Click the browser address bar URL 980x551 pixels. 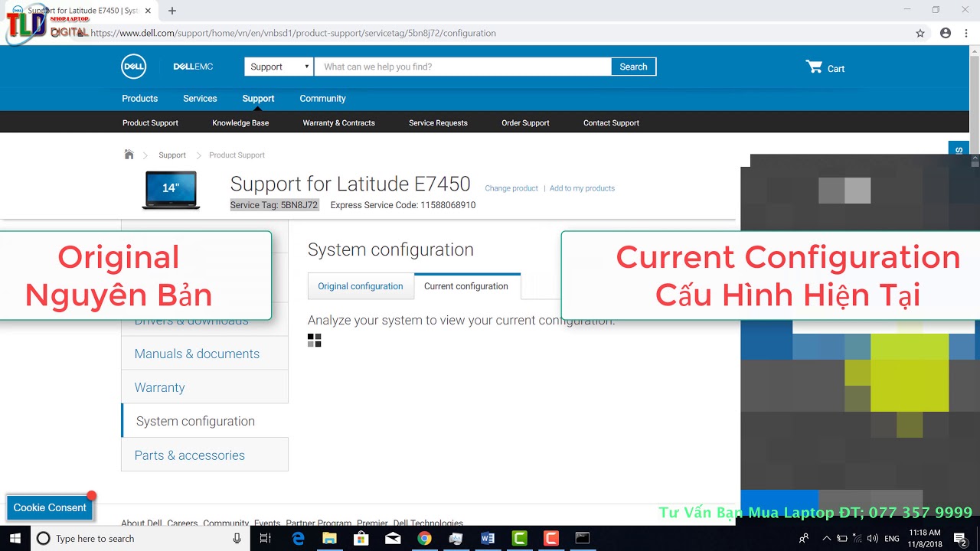293,33
